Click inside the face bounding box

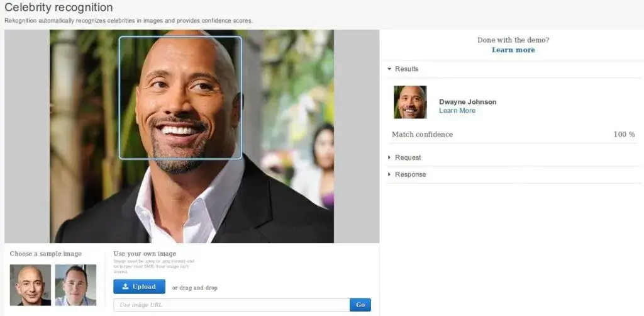[180, 98]
